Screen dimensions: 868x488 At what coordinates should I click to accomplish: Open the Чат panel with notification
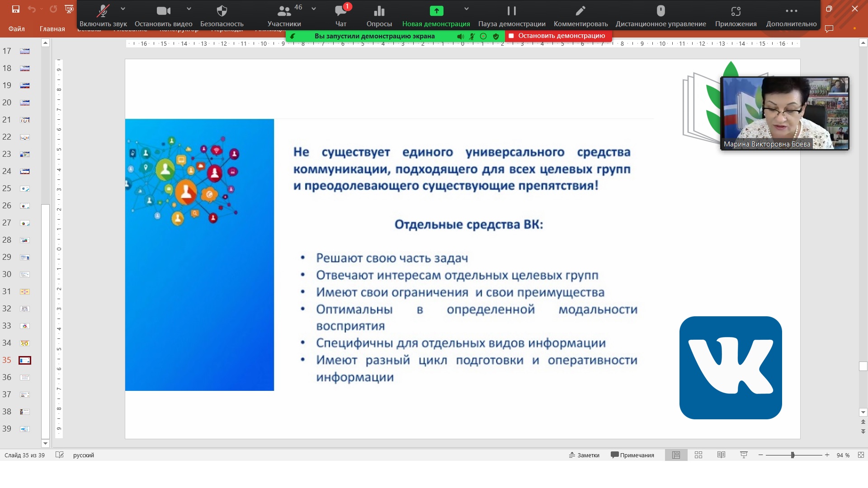coord(341,15)
